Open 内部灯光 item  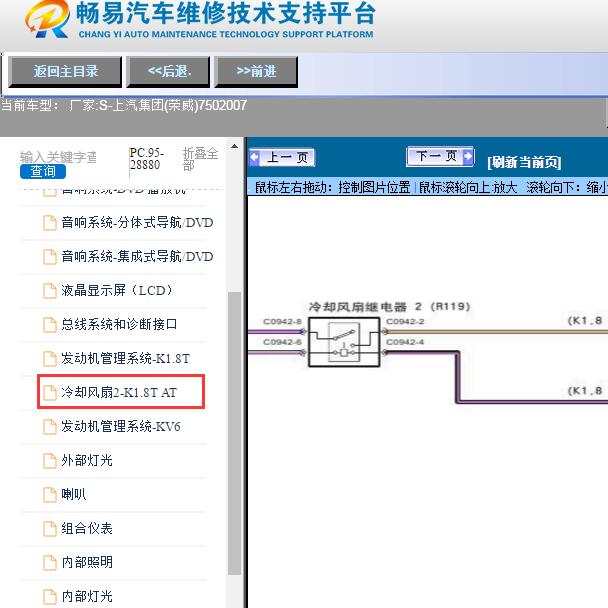click(x=87, y=596)
